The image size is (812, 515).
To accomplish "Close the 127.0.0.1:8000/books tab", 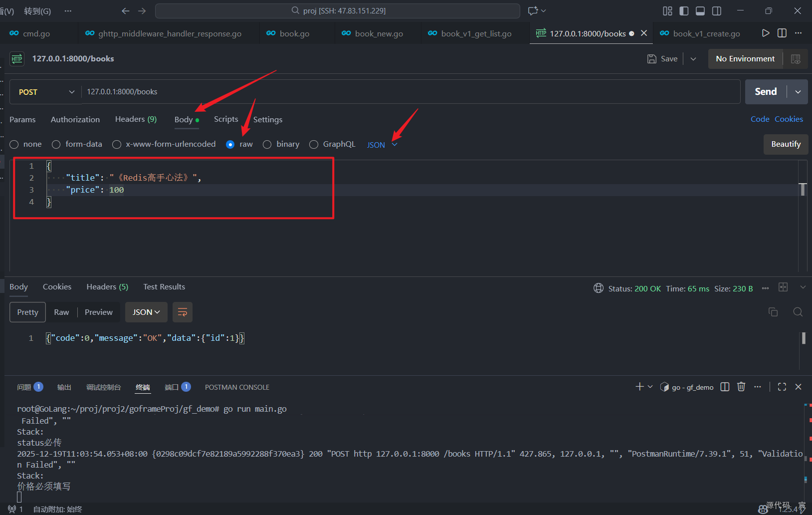I will point(644,33).
